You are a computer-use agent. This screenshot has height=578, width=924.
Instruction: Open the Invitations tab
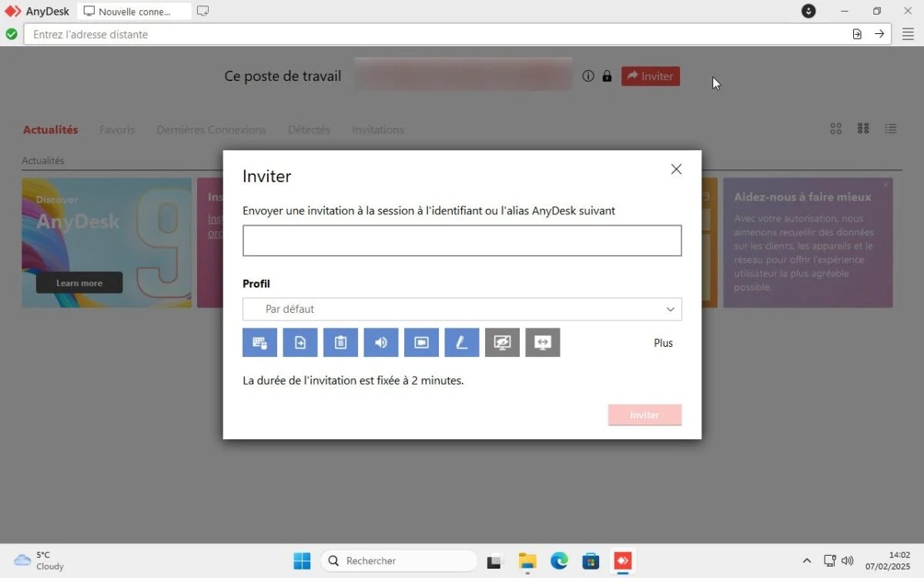(378, 129)
